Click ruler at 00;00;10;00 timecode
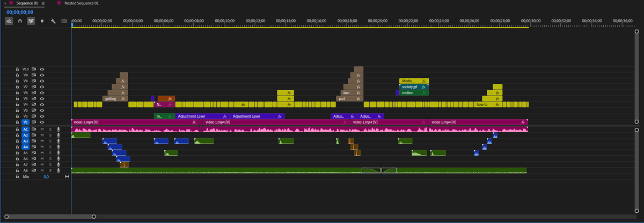The image size is (644, 223). point(225,21)
